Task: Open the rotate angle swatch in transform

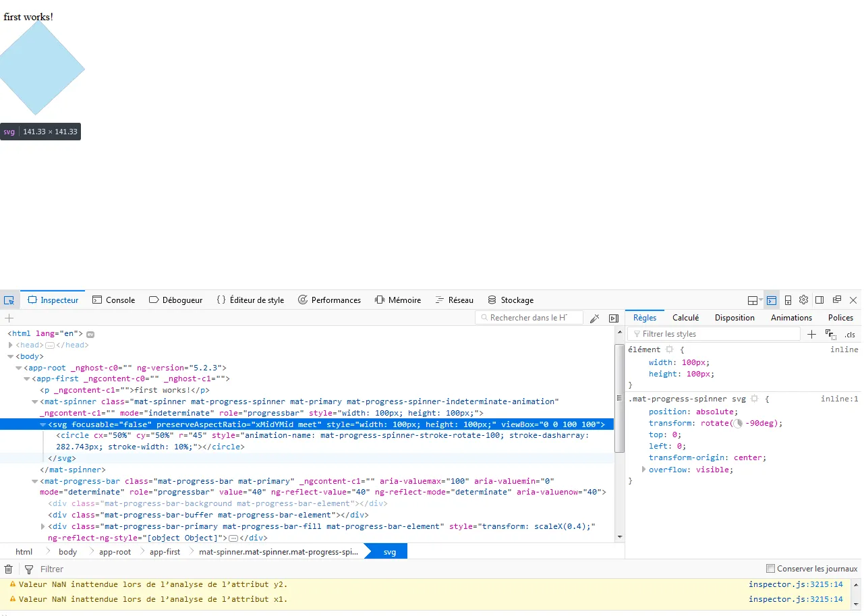Action: (737, 424)
